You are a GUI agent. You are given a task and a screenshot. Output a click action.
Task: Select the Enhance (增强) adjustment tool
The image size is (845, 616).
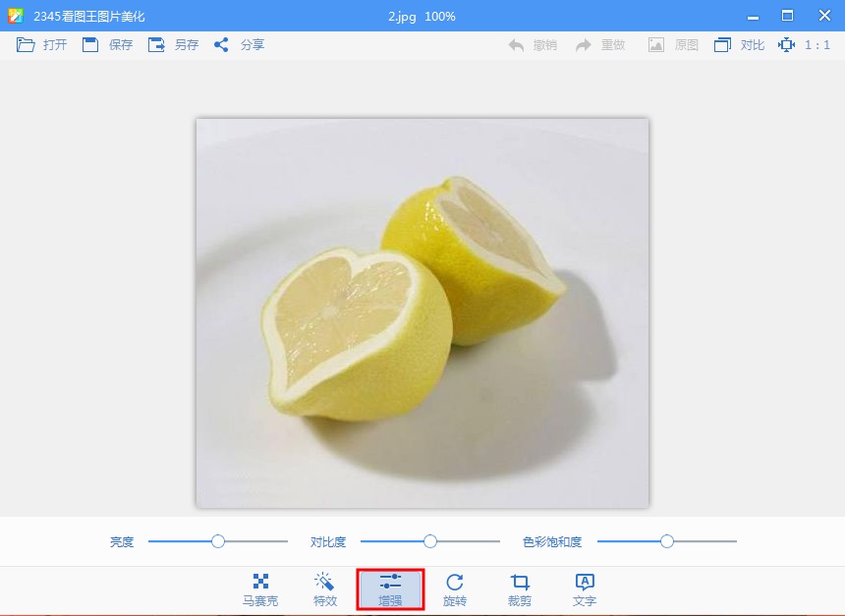click(x=390, y=589)
